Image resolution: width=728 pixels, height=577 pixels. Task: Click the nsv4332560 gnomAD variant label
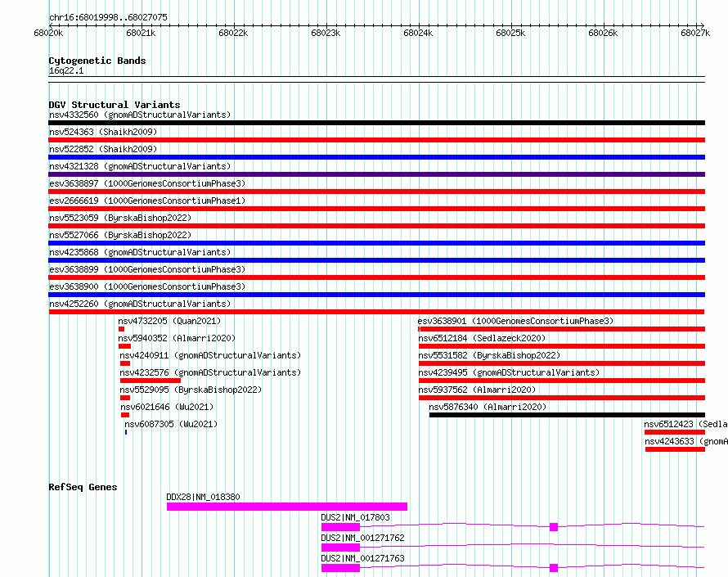tap(140, 115)
